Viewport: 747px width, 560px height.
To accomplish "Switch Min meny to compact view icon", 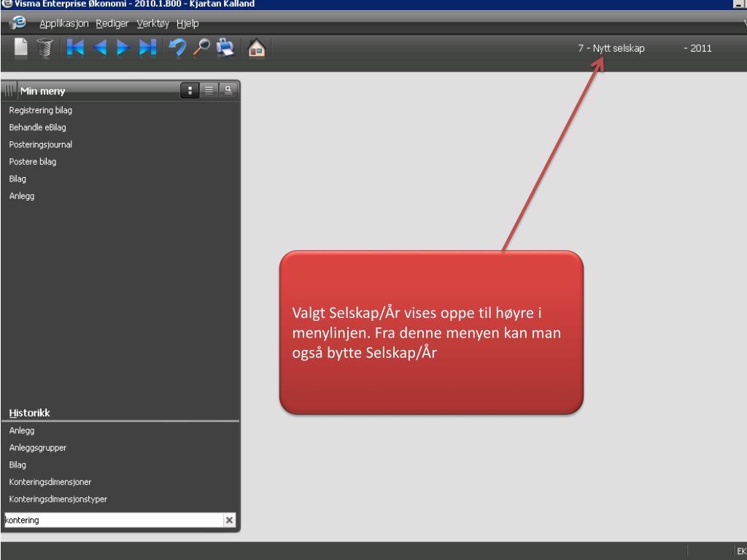I will (x=190, y=90).
